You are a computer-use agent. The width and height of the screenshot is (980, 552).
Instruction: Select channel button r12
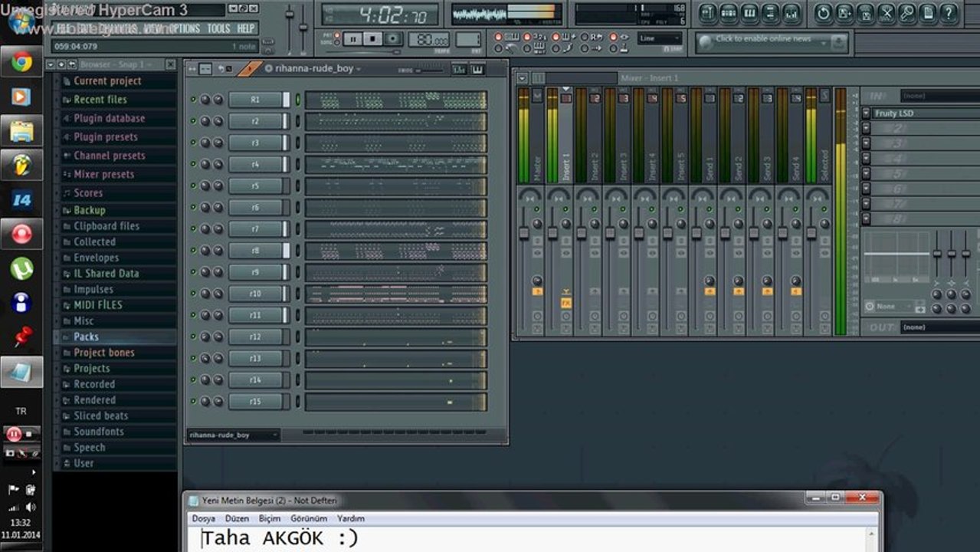pyautogui.click(x=255, y=337)
